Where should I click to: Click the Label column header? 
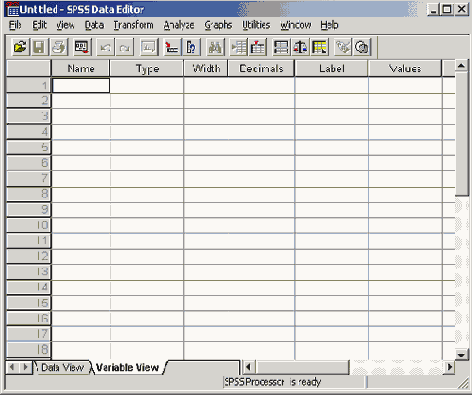tap(332, 68)
